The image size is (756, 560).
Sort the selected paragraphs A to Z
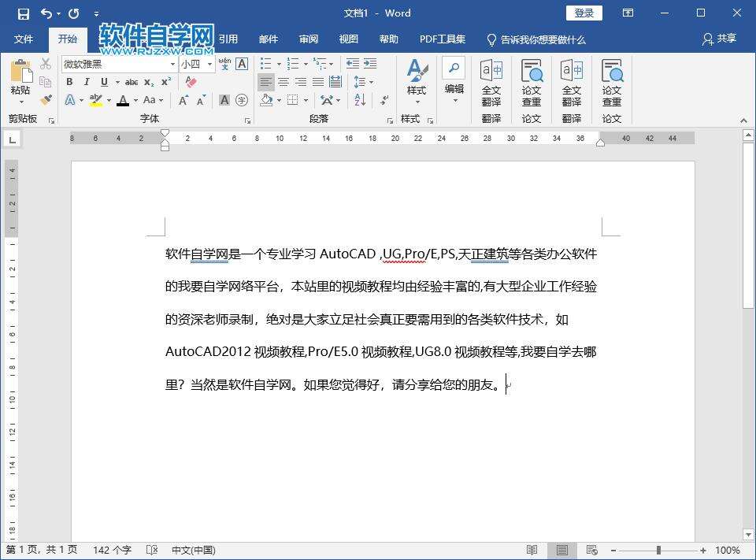pyautogui.click(x=360, y=100)
